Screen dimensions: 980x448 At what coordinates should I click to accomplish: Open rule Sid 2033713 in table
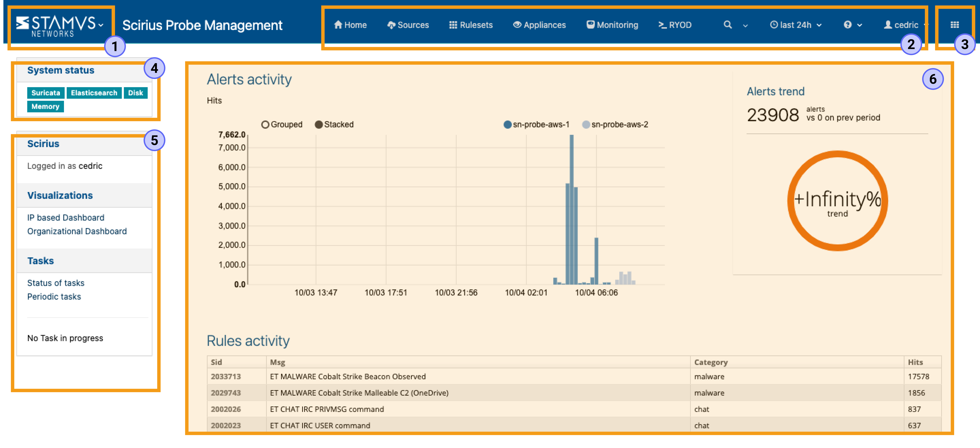(x=226, y=377)
